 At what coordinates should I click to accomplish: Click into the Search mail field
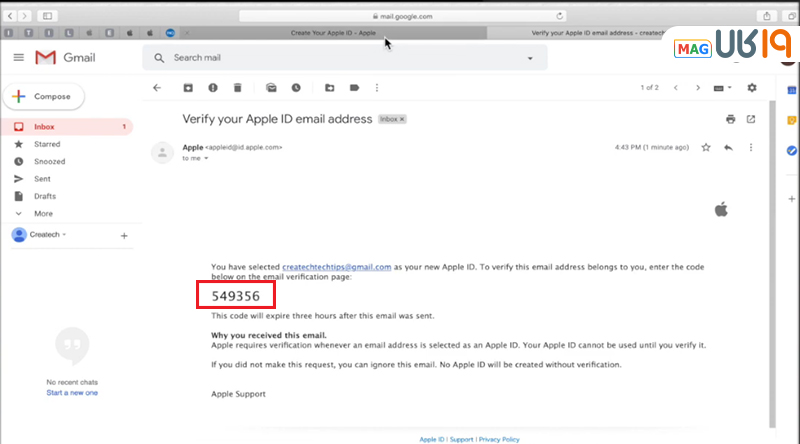pyautogui.click(x=340, y=58)
